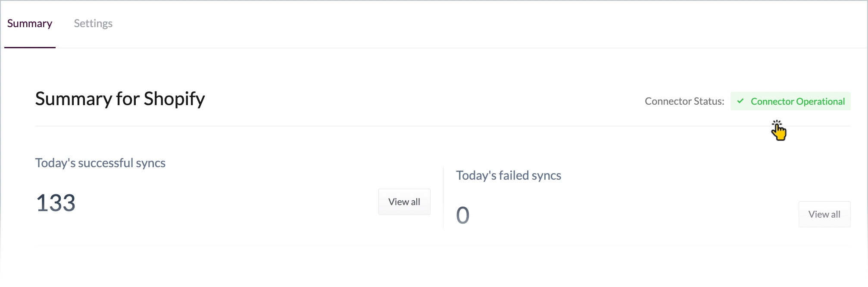Click the Summary for Shopify heading
This screenshot has width=868, height=287.
[x=120, y=99]
